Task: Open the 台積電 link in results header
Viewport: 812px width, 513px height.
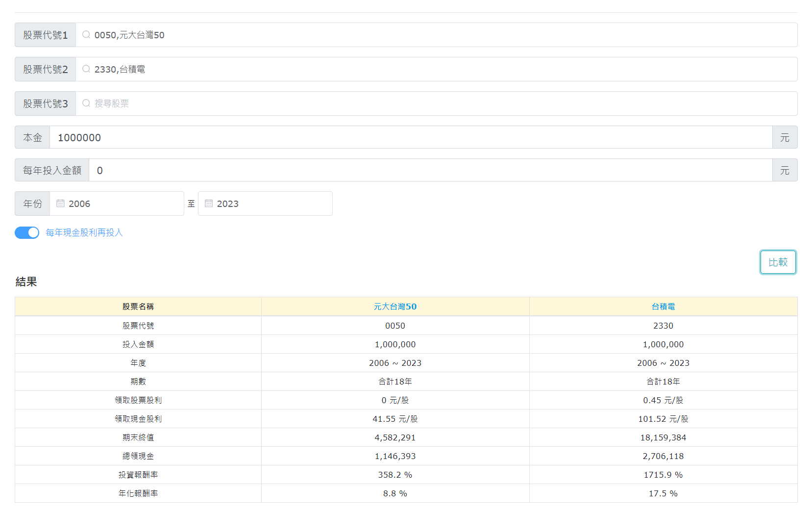Action: [663, 307]
